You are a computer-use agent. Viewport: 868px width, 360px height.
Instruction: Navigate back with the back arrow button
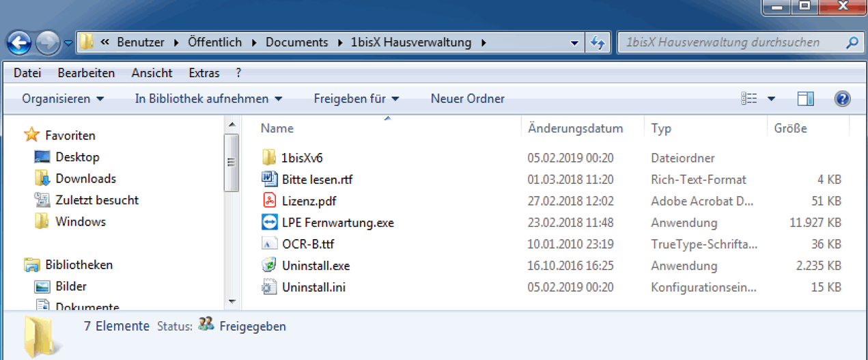pos(19,44)
